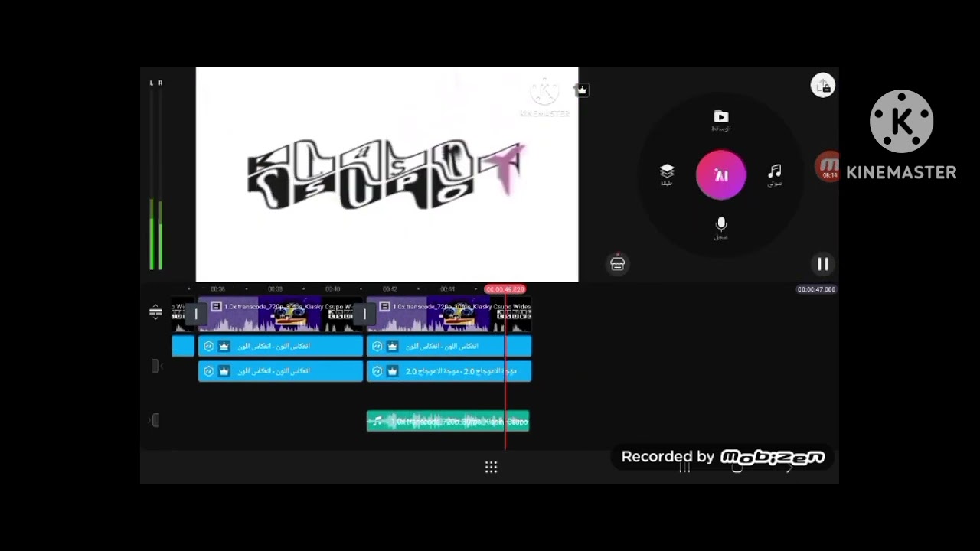Tap crown icon on lower color-invert layer, first clip
Viewport: 980px width, 551px height.
point(224,371)
